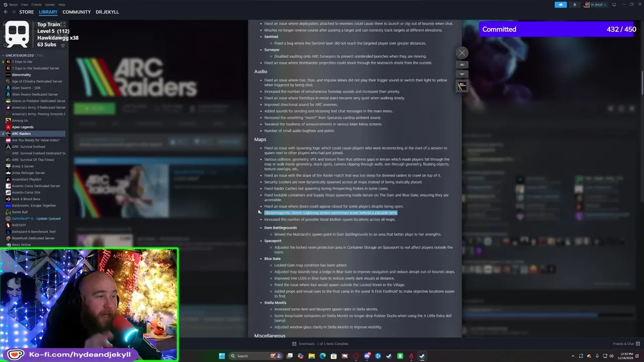Open File Explorer from the taskbar
Viewport: 644px width, 362px height.
pos(311,356)
